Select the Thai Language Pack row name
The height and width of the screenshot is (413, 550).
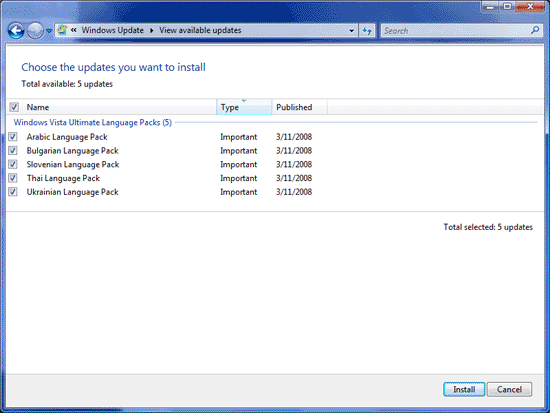pyautogui.click(x=63, y=178)
